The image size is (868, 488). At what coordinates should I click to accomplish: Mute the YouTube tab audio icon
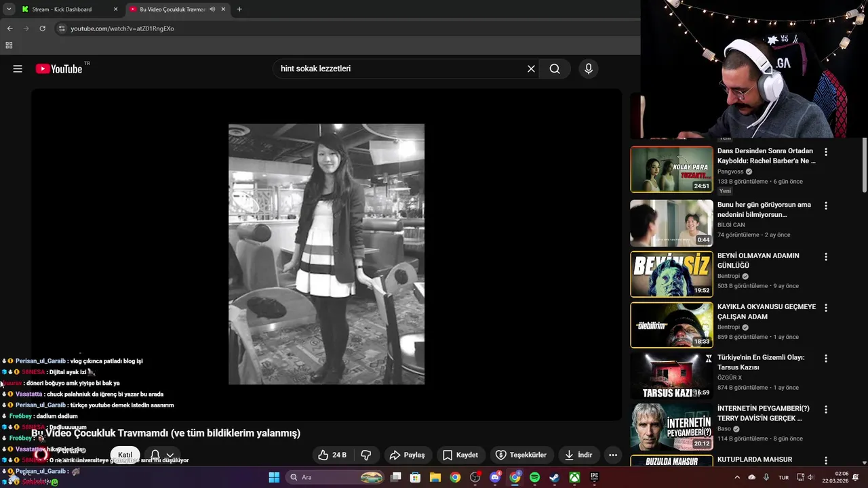[x=212, y=9]
